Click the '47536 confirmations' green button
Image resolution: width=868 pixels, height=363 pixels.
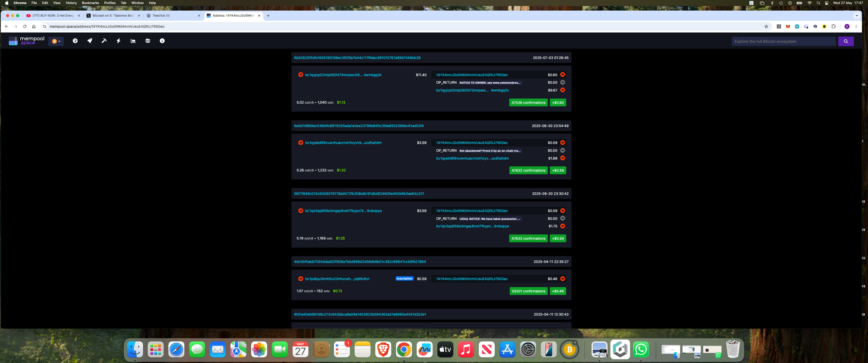[528, 102]
